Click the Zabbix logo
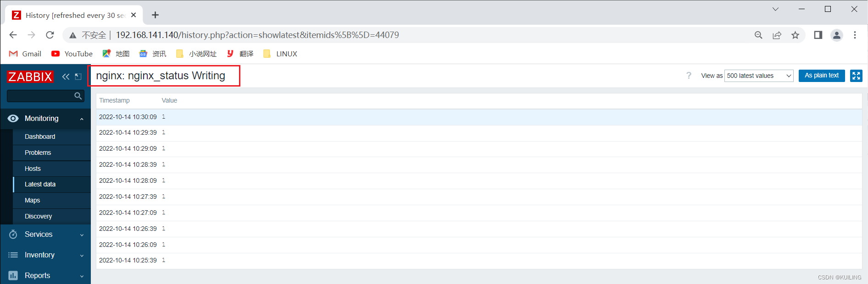This screenshot has height=284, width=868. 30,76
